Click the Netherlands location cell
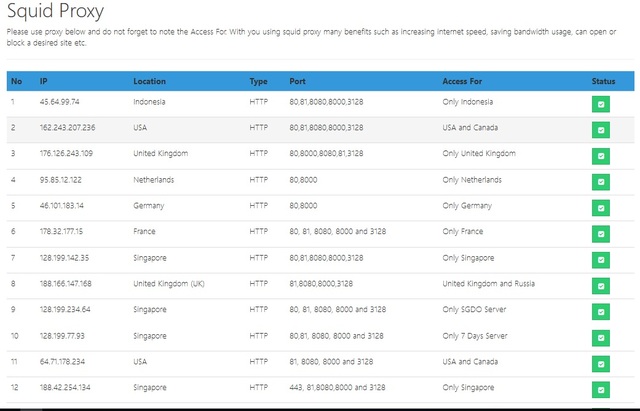Viewport: 640px width, 411px height. point(153,180)
